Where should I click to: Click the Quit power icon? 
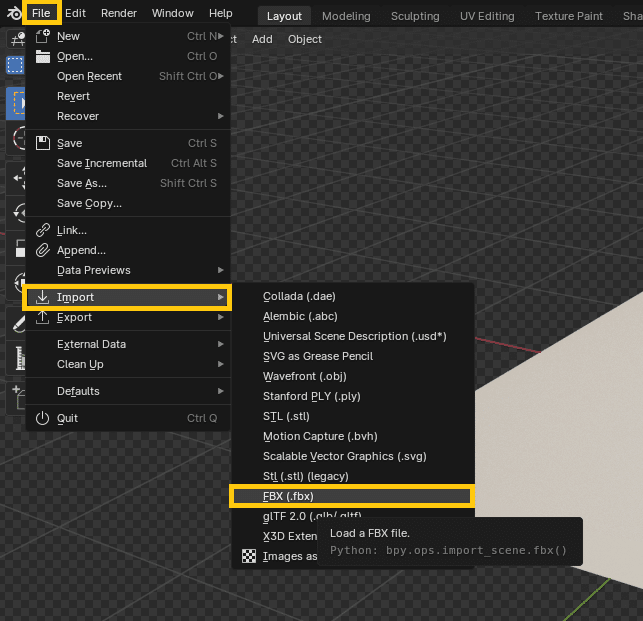click(42, 418)
